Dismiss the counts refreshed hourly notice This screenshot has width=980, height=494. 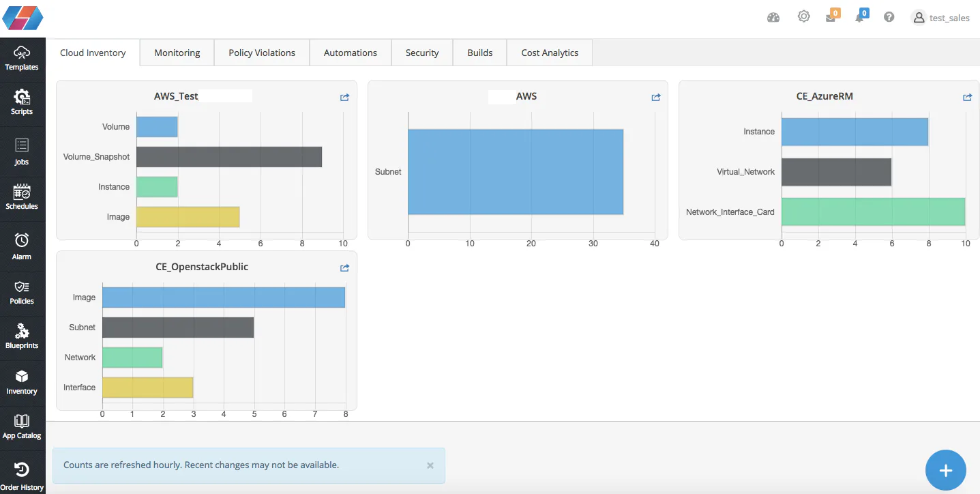[430, 465]
